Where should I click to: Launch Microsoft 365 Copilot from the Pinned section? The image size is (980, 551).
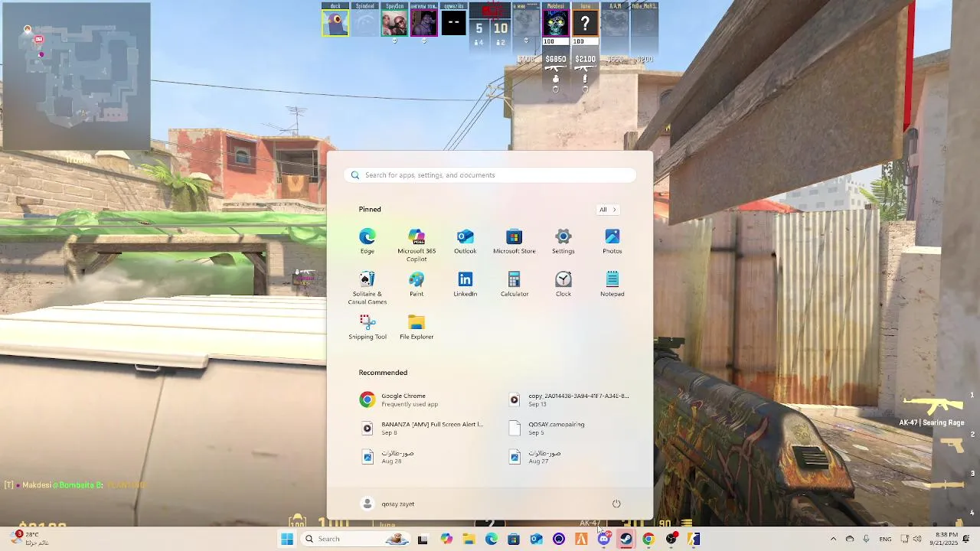click(x=416, y=245)
